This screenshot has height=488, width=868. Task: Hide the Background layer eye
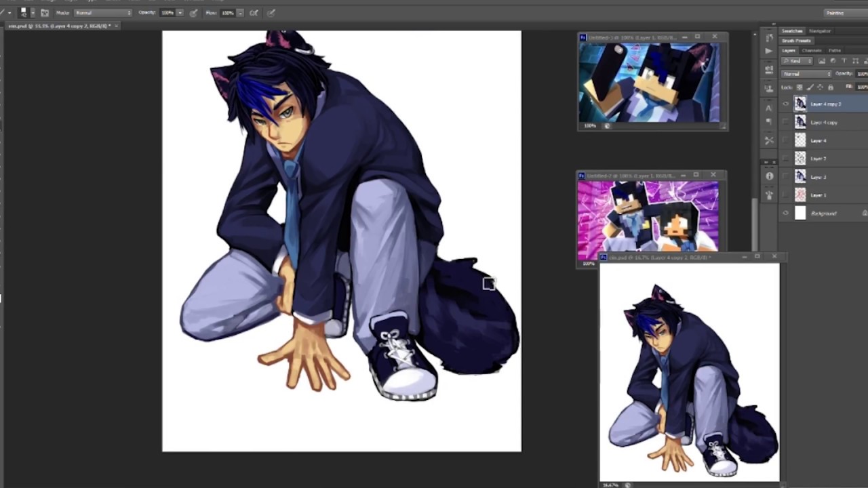click(x=785, y=213)
